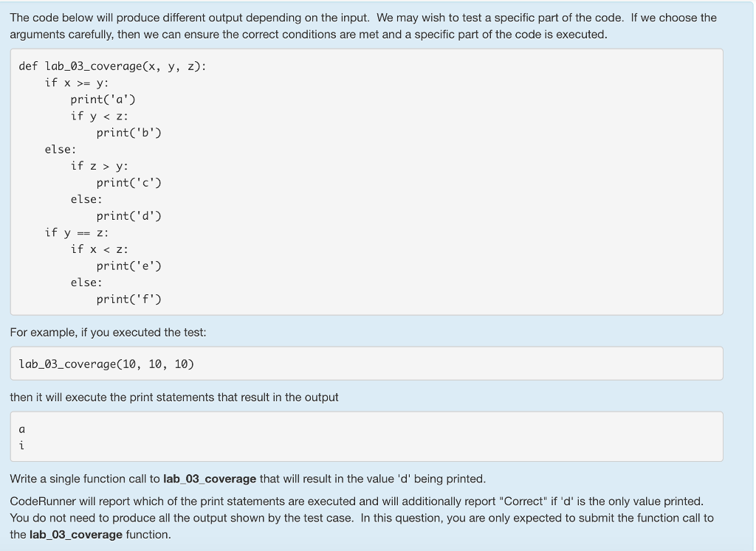756x551 pixels.
Task: Click the print('d') statement
Action: pos(128,216)
